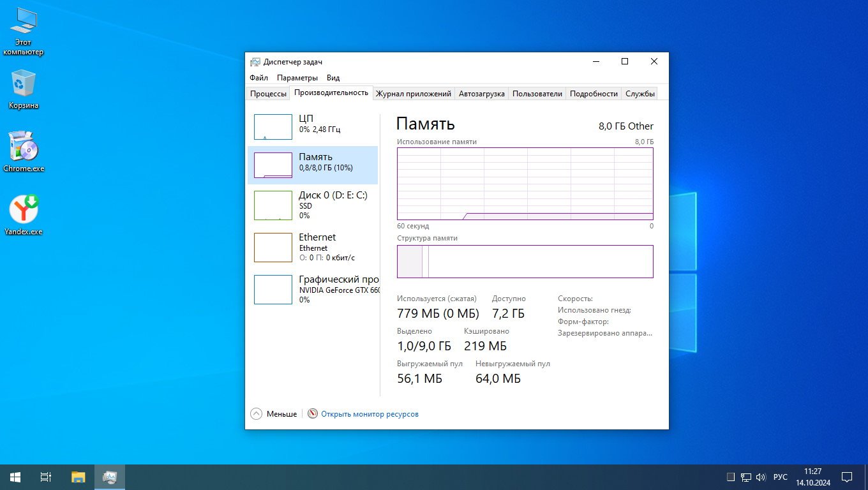Collapse Task Manager with the Меньше button
The image size is (868, 490).
point(274,414)
